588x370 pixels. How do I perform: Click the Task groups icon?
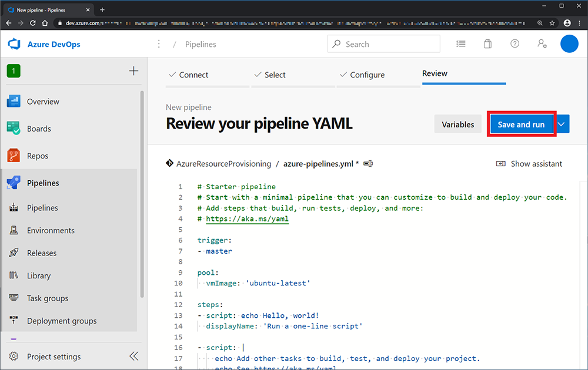coord(14,298)
